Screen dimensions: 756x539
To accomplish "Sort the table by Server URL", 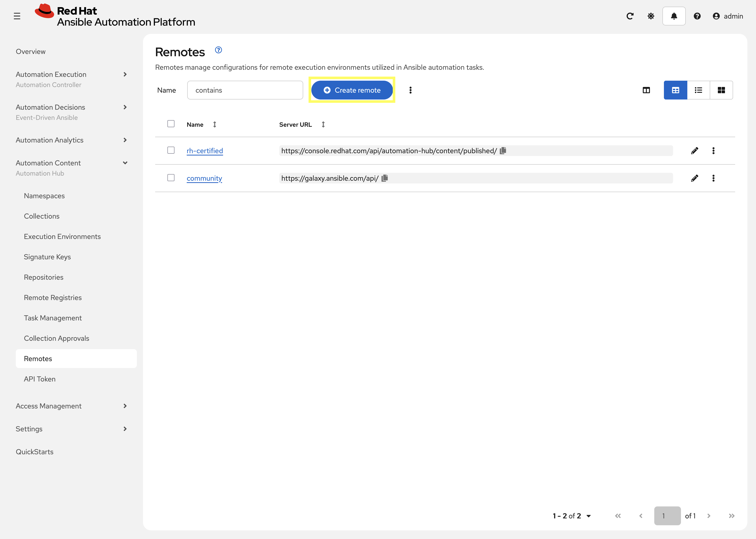I will point(323,124).
